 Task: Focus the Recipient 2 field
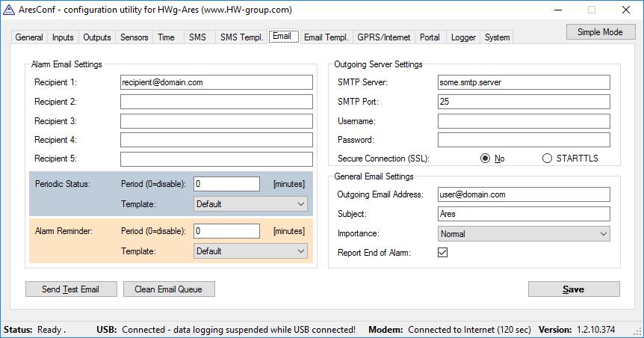pos(217,102)
